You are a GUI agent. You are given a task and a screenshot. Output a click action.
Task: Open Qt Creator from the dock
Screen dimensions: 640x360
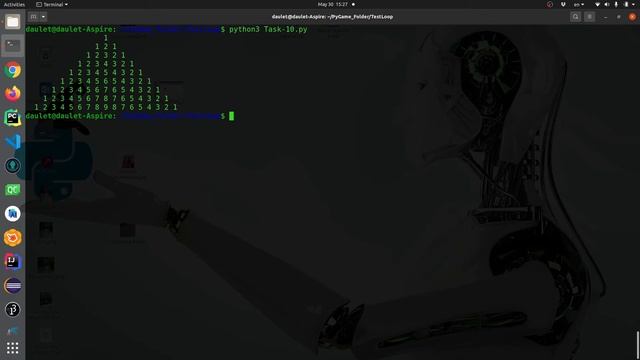13,189
